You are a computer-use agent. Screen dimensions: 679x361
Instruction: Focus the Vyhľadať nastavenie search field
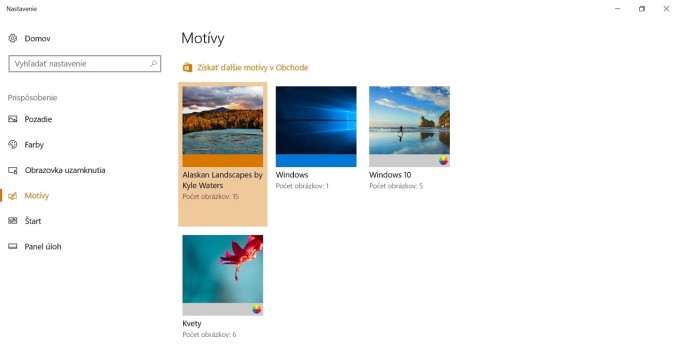pyautogui.click(x=84, y=64)
